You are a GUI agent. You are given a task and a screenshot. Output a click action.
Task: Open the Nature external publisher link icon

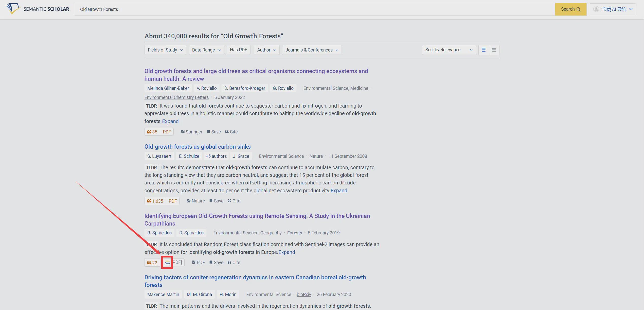coord(196,201)
